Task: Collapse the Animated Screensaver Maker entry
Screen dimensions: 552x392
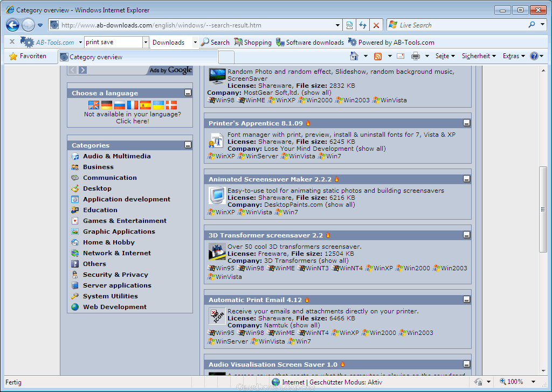Action: tap(466, 179)
